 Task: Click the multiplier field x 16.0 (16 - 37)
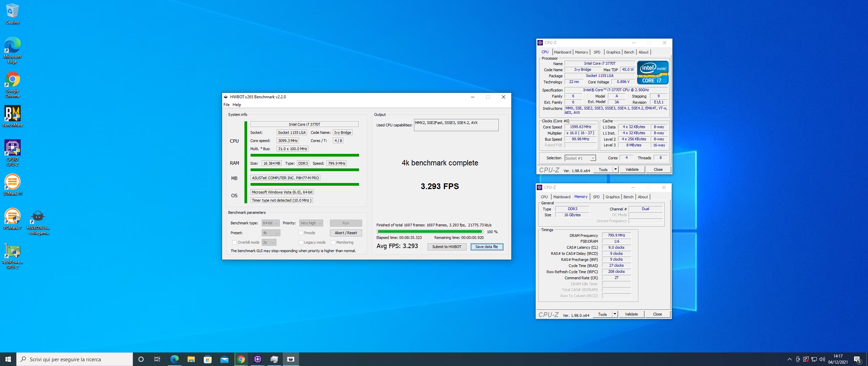click(x=580, y=133)
